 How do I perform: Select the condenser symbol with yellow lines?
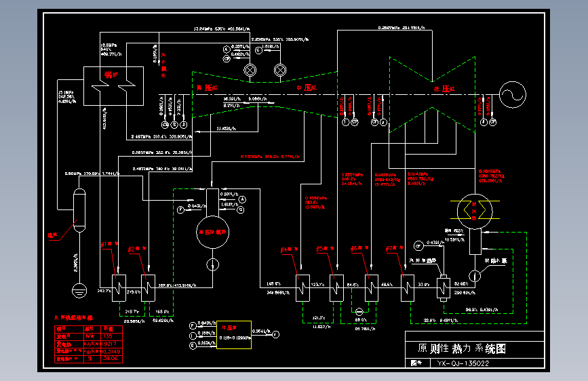475,210
